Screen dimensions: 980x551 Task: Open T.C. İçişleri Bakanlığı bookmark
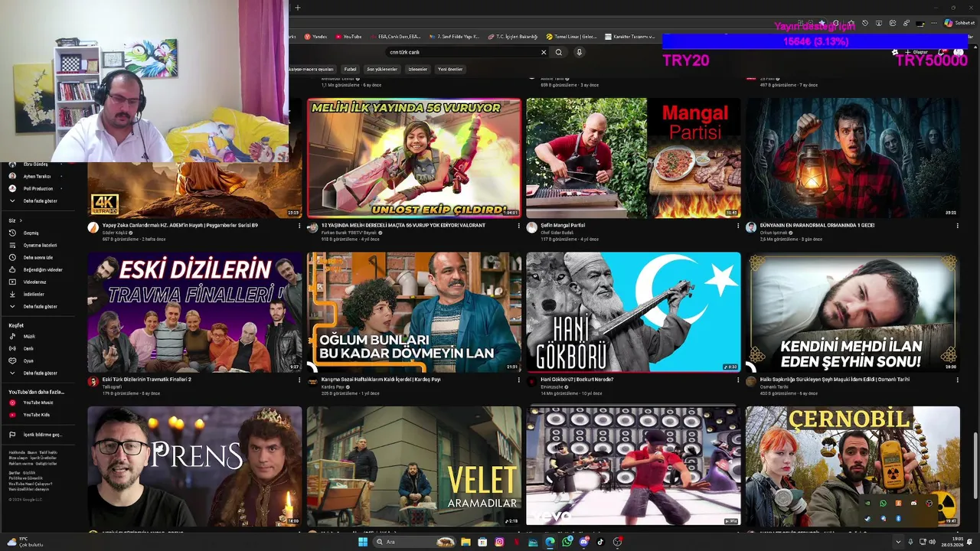(513, 36)
